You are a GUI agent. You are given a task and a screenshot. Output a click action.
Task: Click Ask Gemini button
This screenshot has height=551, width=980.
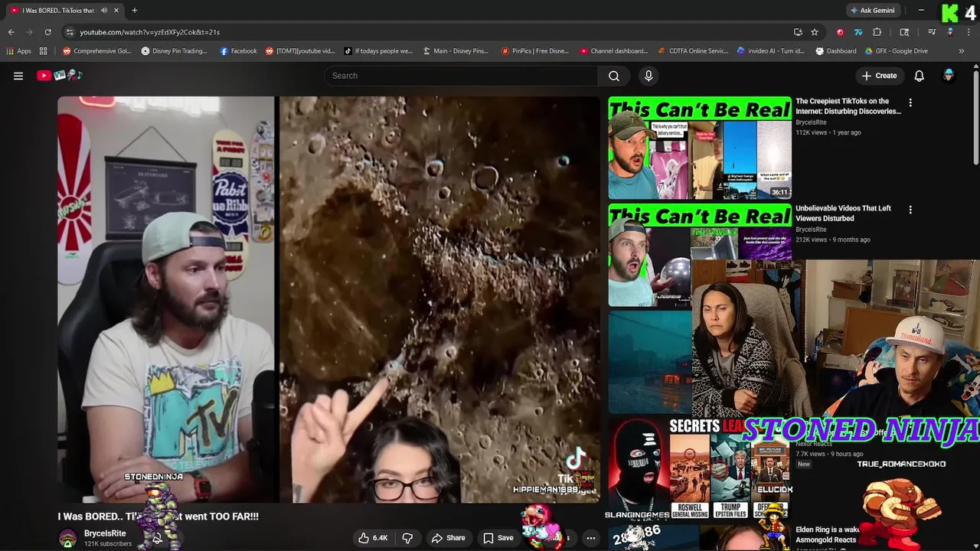(x=872, y=10)
